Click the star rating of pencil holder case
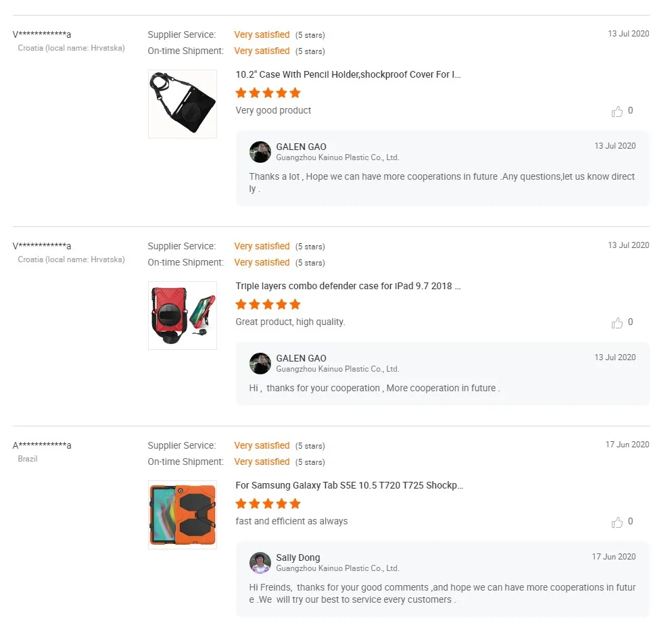This screenshot has height=621, width=672. pos(268,93)
